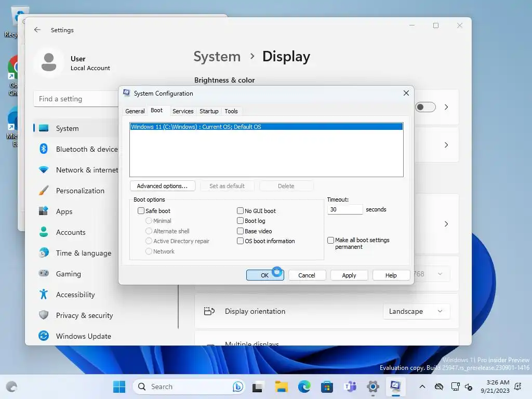Switch to the Tools tab
Viewport: 532px width, 399px height.
click(231, 111)
